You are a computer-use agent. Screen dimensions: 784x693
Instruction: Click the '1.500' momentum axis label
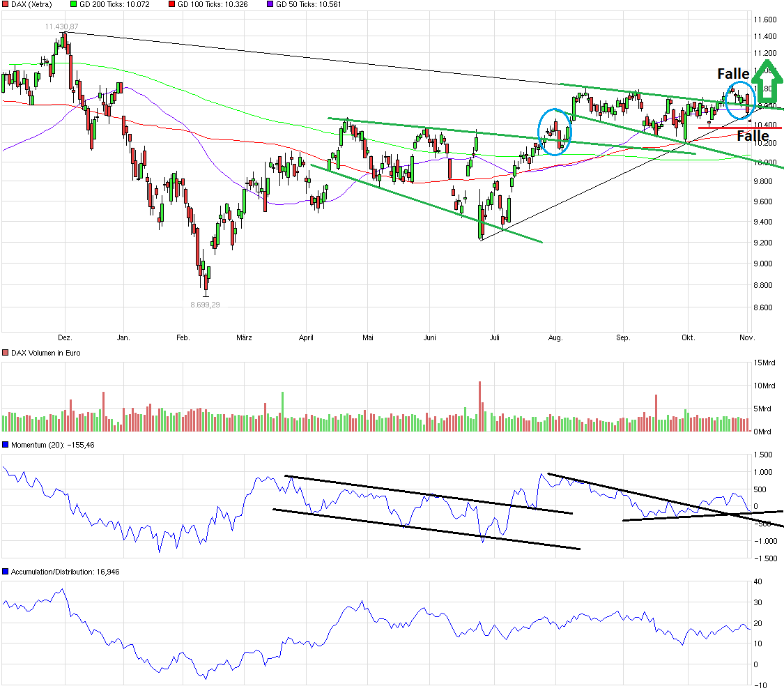click(763, 455)
